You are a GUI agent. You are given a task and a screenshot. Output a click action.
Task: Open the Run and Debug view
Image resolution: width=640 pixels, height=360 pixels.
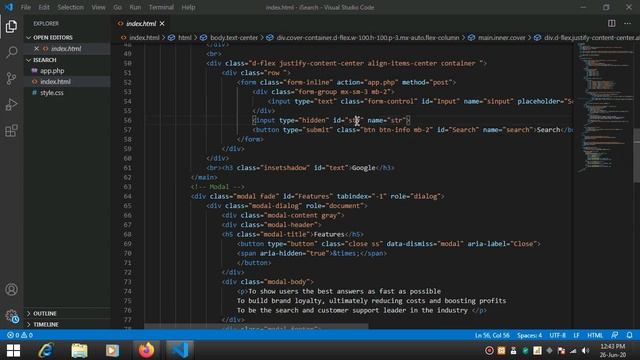[11, 104]
